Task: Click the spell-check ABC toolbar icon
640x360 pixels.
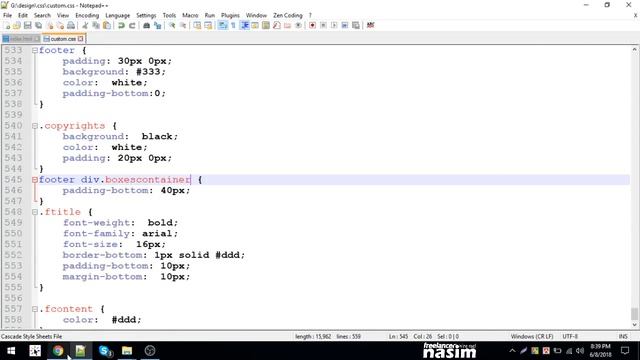Action: coord(370,25)
